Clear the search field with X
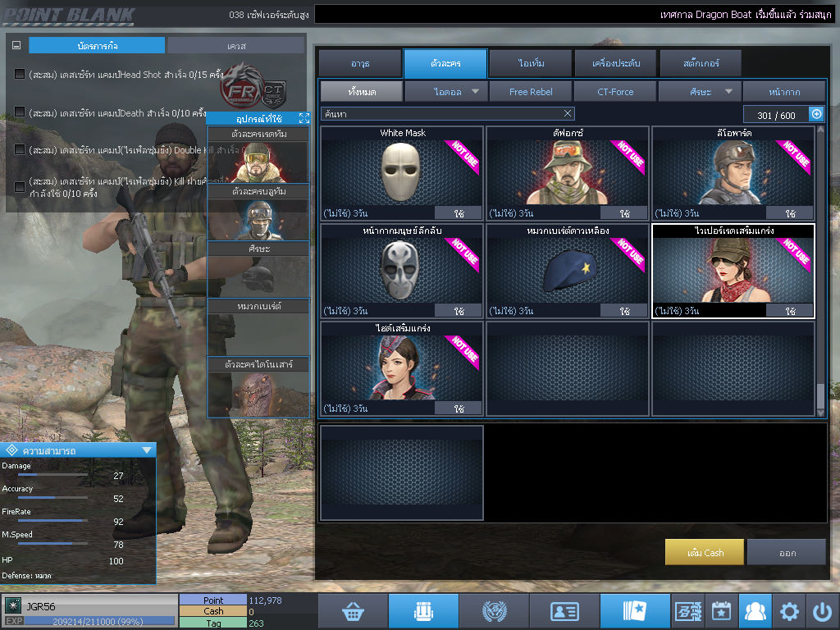 click(568, 113)
